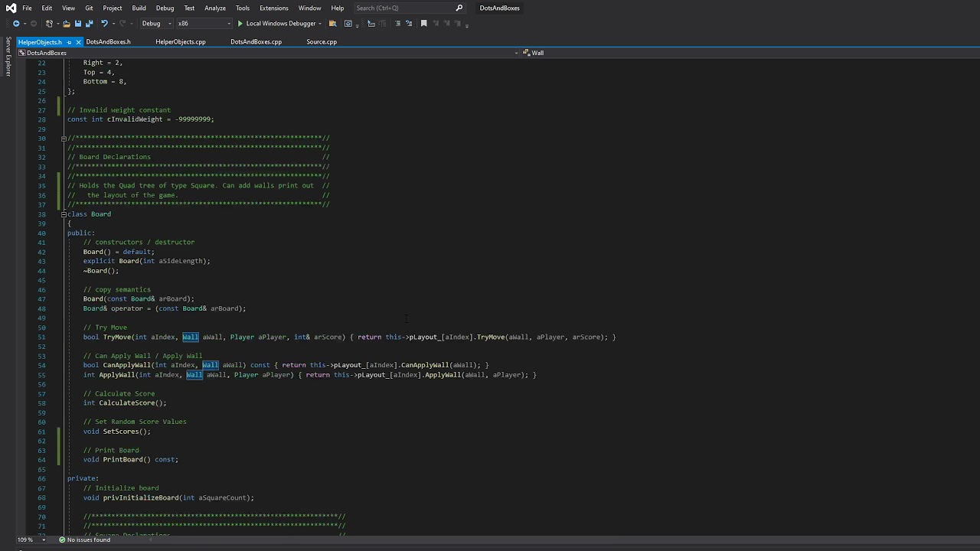Click the green No issues found checkmark
Image resolution: width=980 pixels, height=551 pixels.
[x=63, y=540]
